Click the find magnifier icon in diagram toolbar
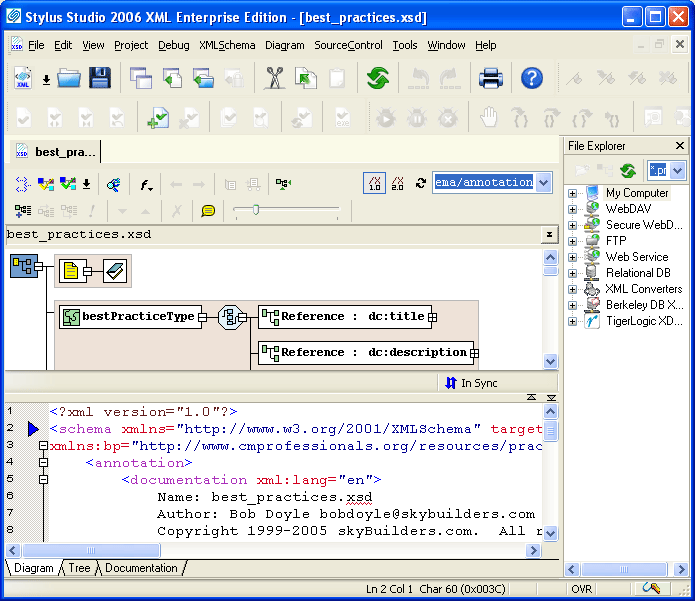695x601 pixels. coord(113,184)
